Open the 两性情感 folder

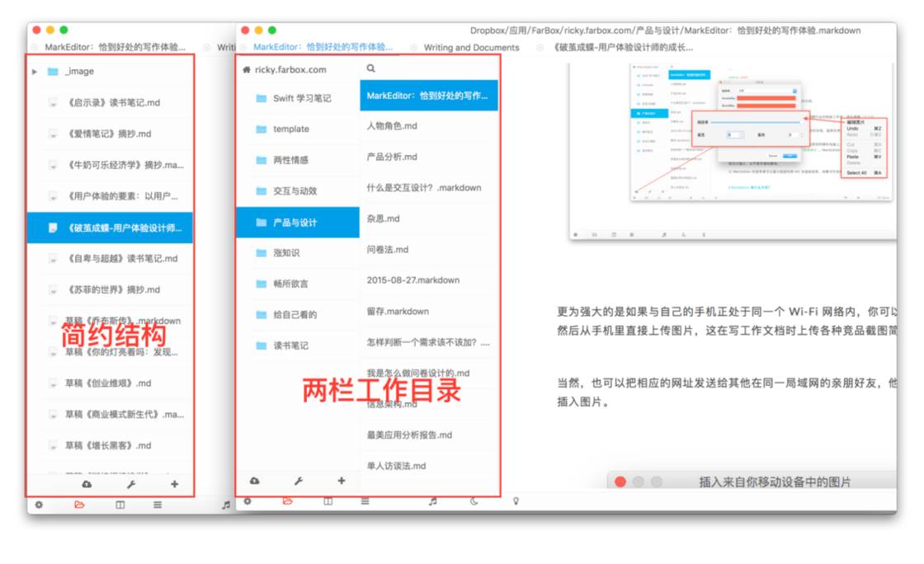point(298,160)
